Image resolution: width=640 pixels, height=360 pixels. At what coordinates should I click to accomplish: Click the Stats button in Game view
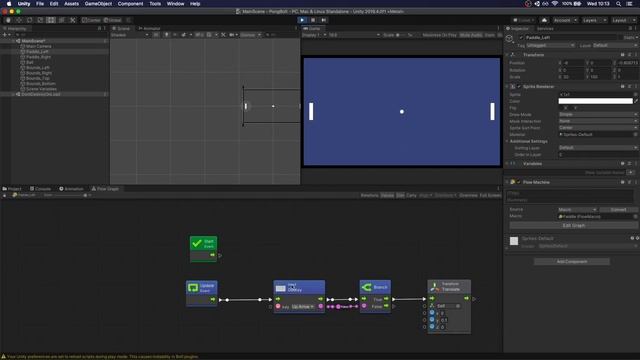pos(490,35)
